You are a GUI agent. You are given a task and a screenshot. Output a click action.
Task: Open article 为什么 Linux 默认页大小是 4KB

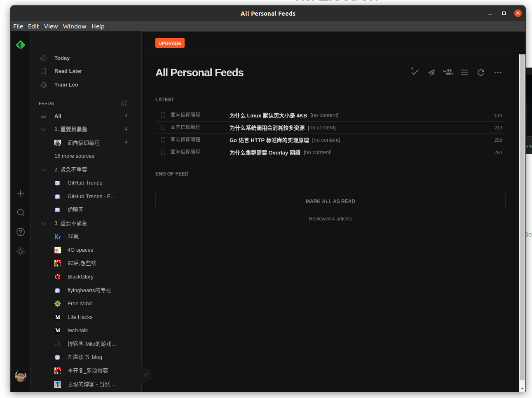pyautogui.click(x=268, y=115)
